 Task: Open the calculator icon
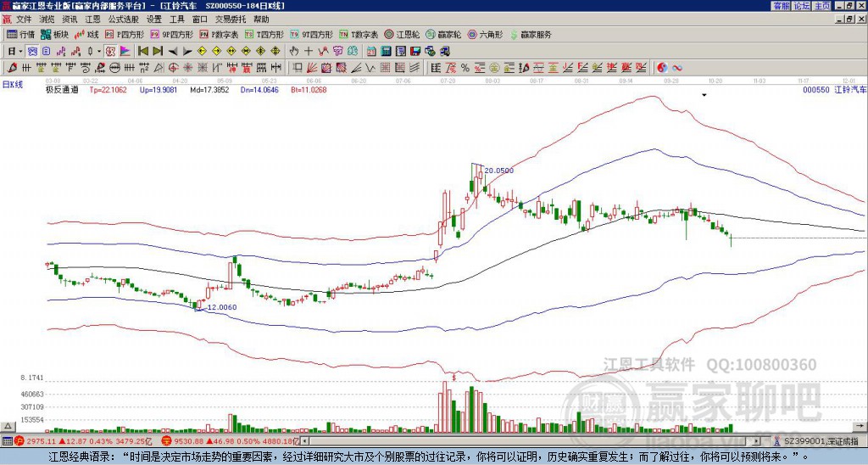(387, 52)
